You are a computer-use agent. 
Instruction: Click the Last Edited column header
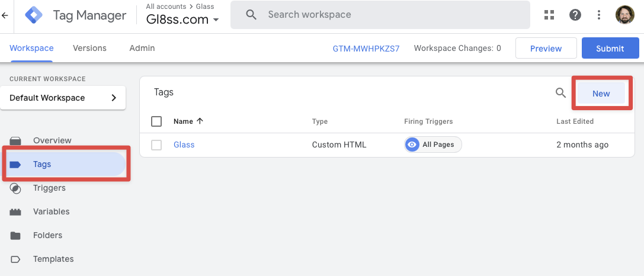pyautogui.click(x=575, y=121)
